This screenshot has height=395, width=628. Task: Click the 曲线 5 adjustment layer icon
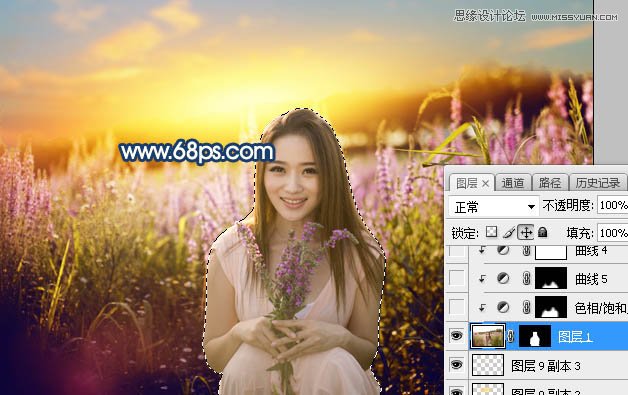coord(503,278)
